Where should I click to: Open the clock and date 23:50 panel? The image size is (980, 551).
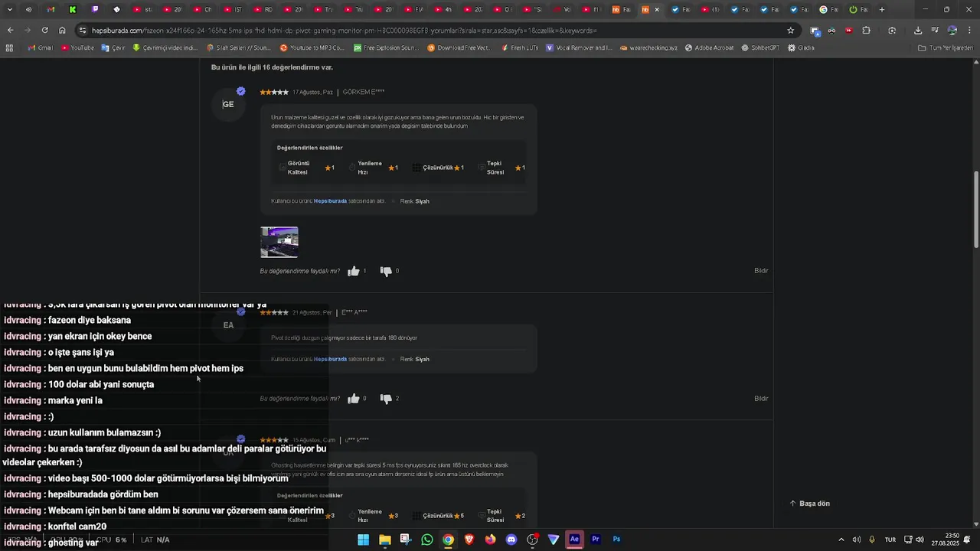click(x=946, y=540)
